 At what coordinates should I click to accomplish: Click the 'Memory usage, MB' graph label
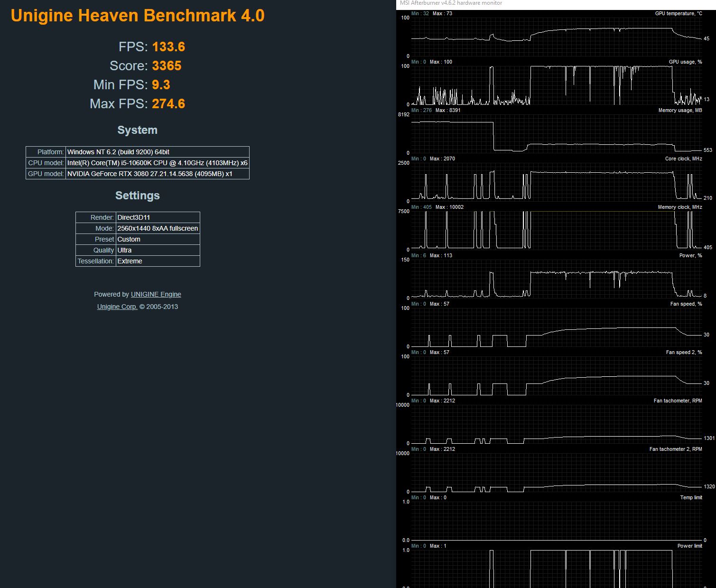(680, 110)
